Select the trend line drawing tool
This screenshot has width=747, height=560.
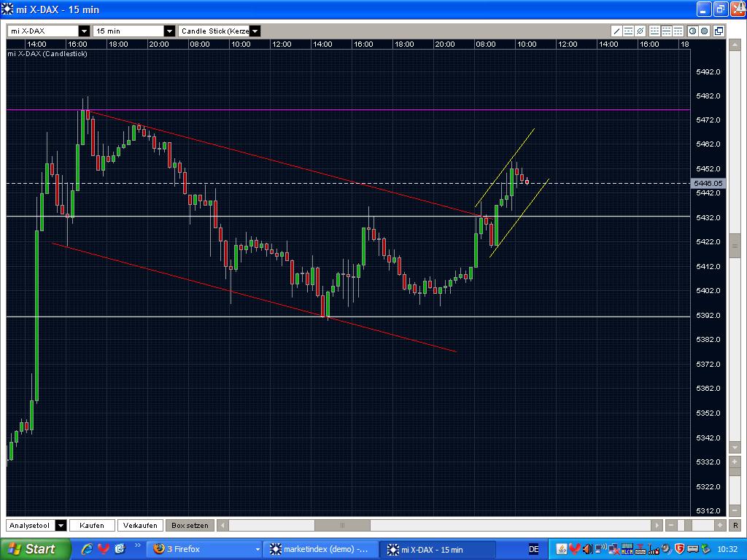[x=617, y=31]
